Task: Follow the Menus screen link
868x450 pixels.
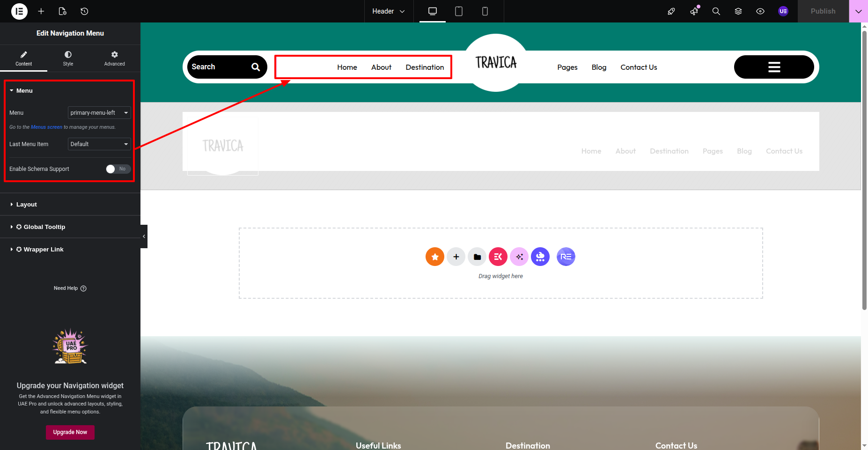Action: (46, 127)
